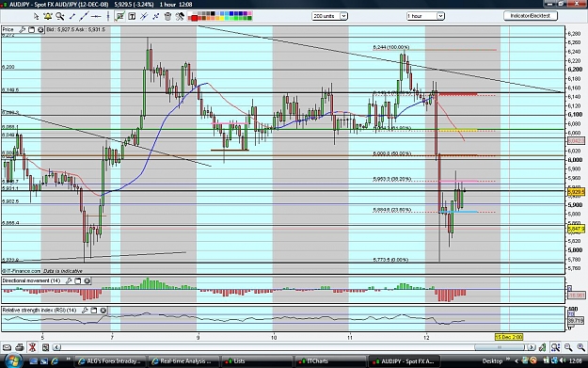Viewport: 588px width, 368px height.
Task: Close the Relative strength index panel
Action: [103, 311]
